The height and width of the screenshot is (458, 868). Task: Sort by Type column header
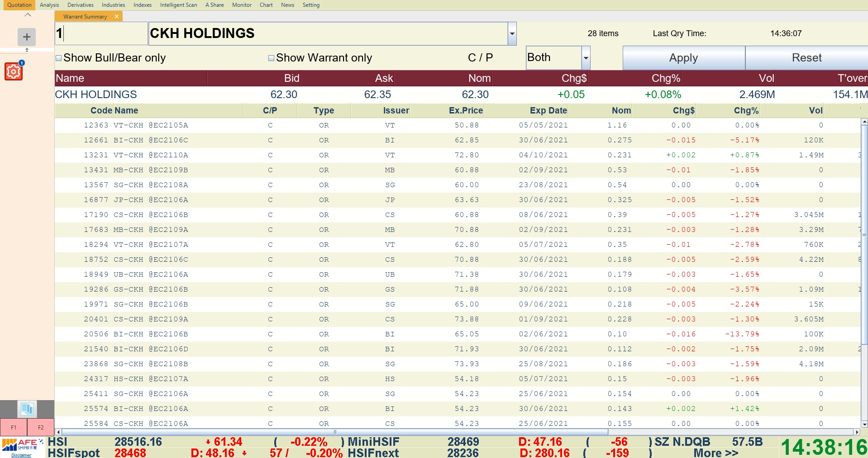(x=324, y=110)
